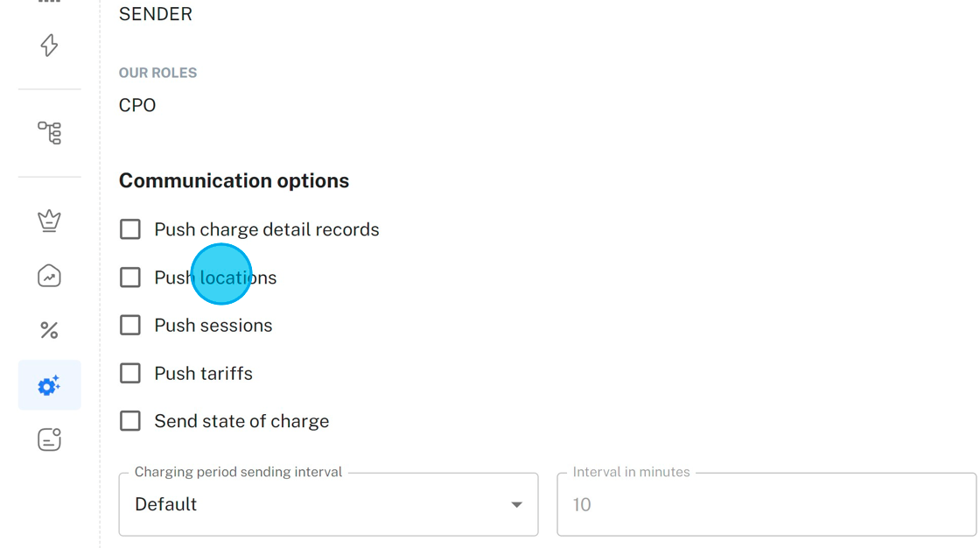Image resolution: width=980 pixels, height=548 pixels.
Task: Click the "Push charge detail records" label text
Action: (266, 229)
